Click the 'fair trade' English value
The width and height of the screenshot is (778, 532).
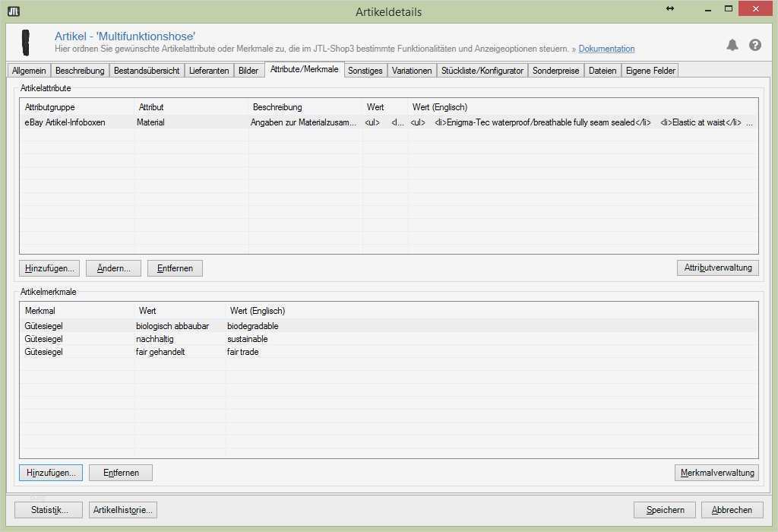point(242,352)
